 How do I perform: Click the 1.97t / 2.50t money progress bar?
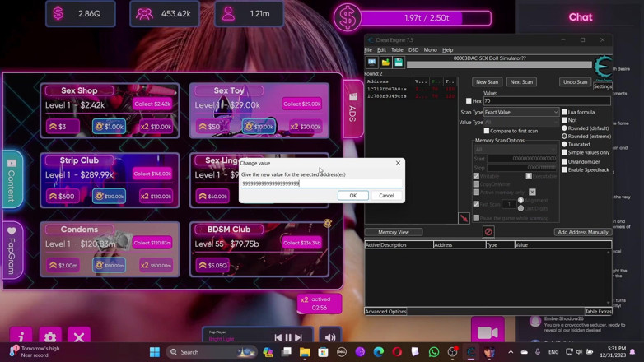click(426, 18)
